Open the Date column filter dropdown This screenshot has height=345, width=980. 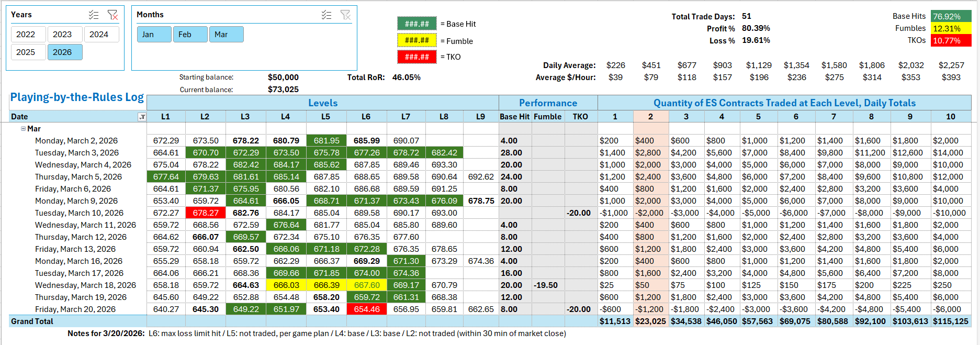[142, 117]
